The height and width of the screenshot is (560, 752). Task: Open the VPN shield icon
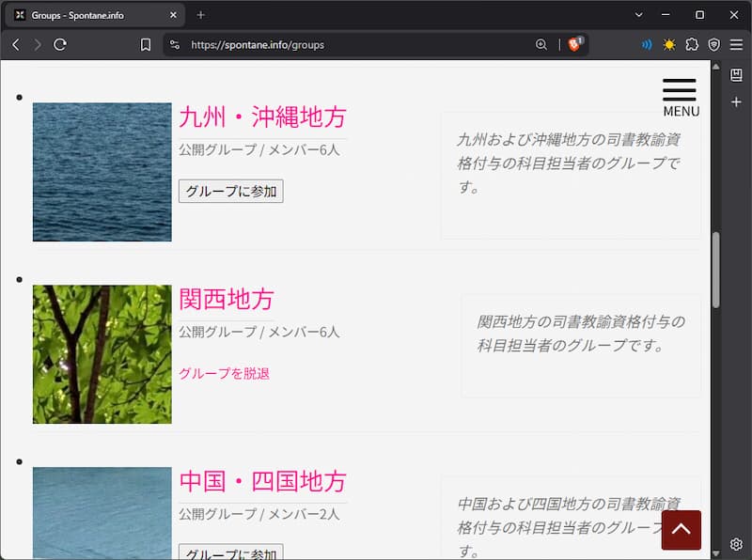714,44
